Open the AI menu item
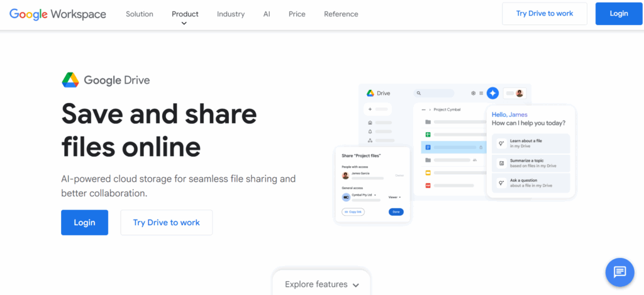644x295 pixels. (x=267, y=14)
